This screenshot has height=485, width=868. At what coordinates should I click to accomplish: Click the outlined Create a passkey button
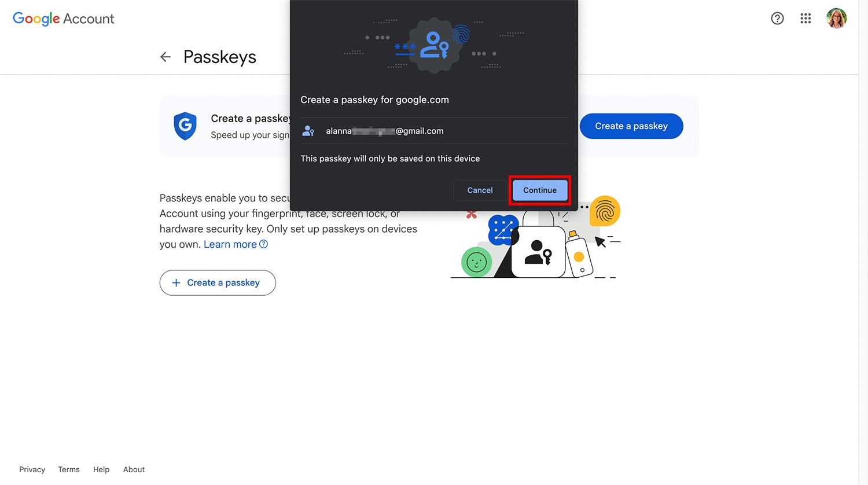(218, 282)
